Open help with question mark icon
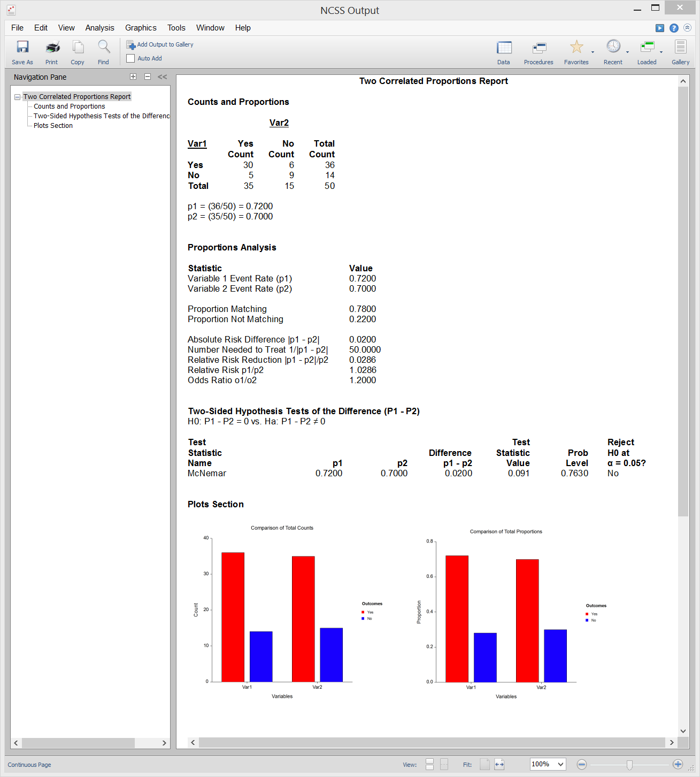700x777 pixels. pos(674,28)
